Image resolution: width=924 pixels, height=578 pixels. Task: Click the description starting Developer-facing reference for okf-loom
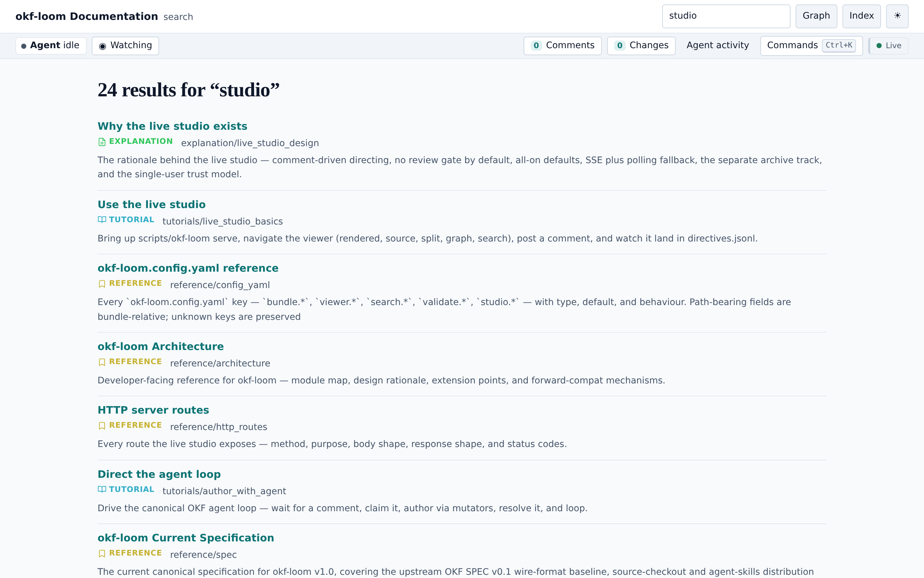(x=381, y=381)
